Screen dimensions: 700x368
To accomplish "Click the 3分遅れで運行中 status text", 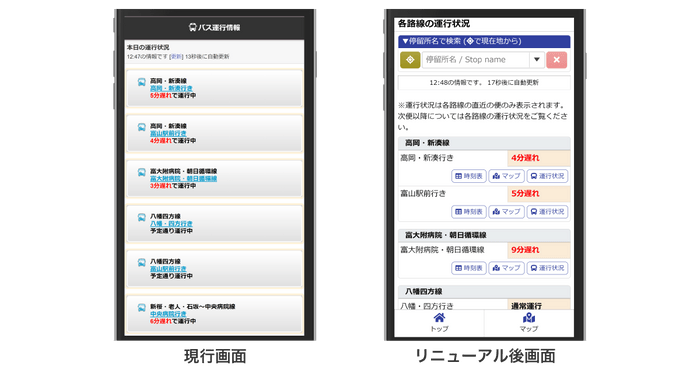I will [173, 186].
